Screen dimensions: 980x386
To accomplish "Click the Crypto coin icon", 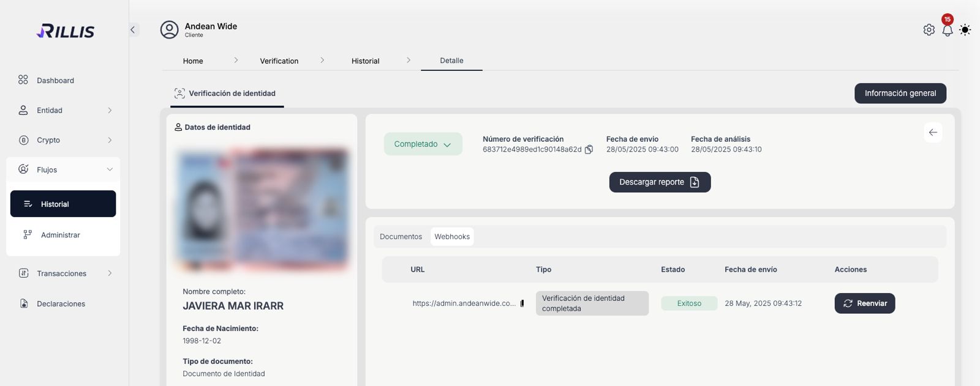I will pyautogui.click(x=23, y=140).
